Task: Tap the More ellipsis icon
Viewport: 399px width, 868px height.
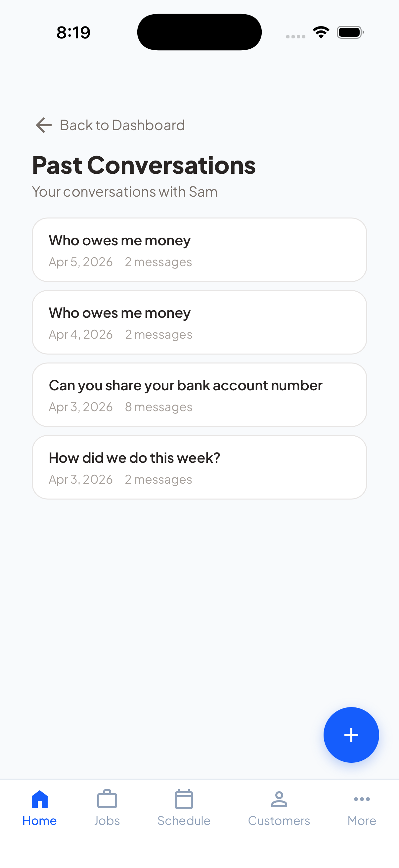Action: 362,799
